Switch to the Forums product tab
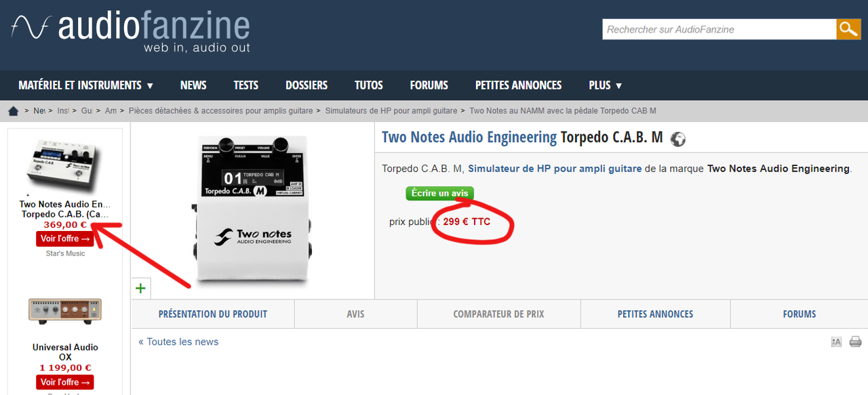The height and width of the screenshot is (395, 868). pyautogui.click(x=800, y=314)
